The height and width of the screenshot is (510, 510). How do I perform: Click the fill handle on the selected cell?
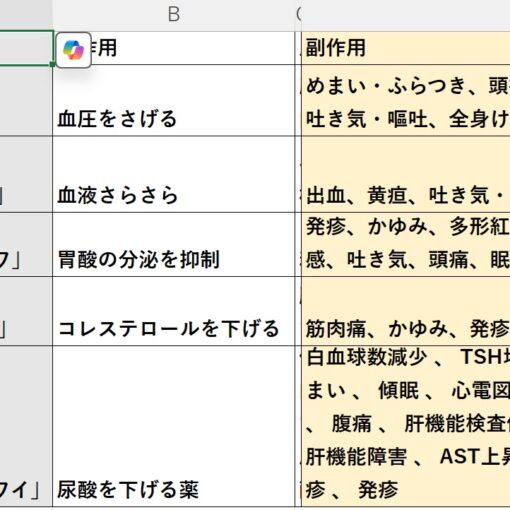click(53, 64)
